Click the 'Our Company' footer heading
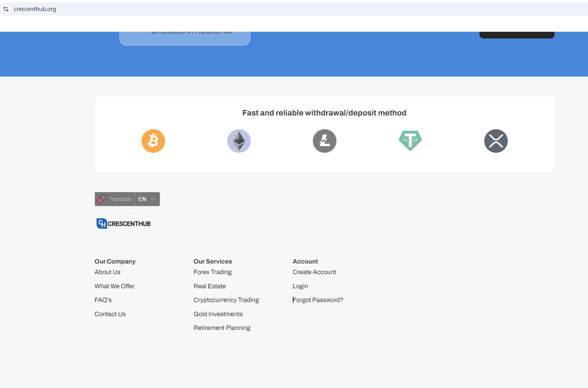This screenshot has width=588, height=388. tap(115, 262)
